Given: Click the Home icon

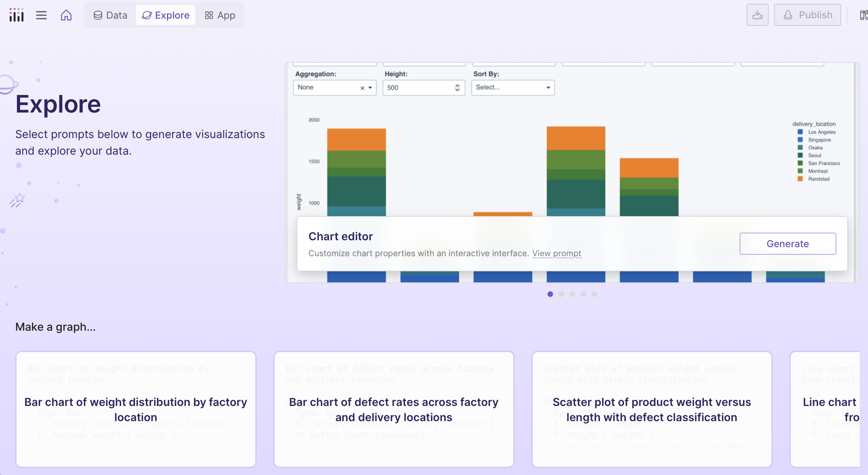Looking at the screenshot, I should coord(66,15).
